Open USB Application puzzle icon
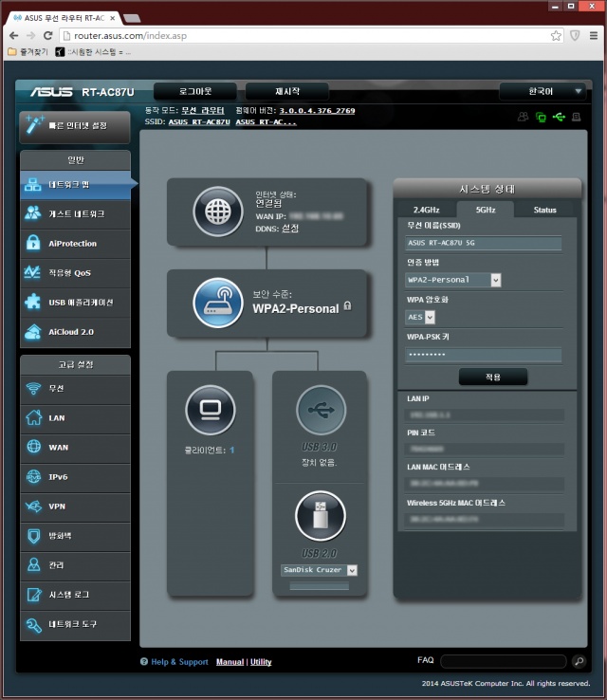Screen dimensions: 607x700 pyautogui.click(x=33, y=302)
